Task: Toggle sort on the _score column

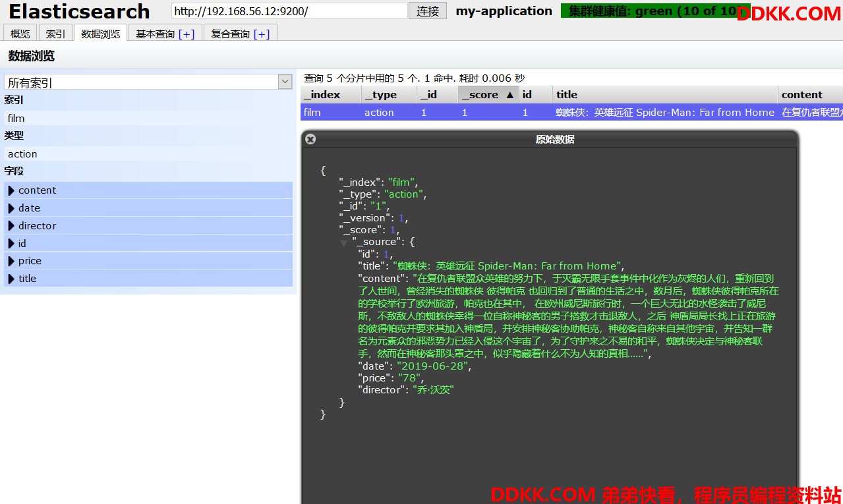Action: 488,95
